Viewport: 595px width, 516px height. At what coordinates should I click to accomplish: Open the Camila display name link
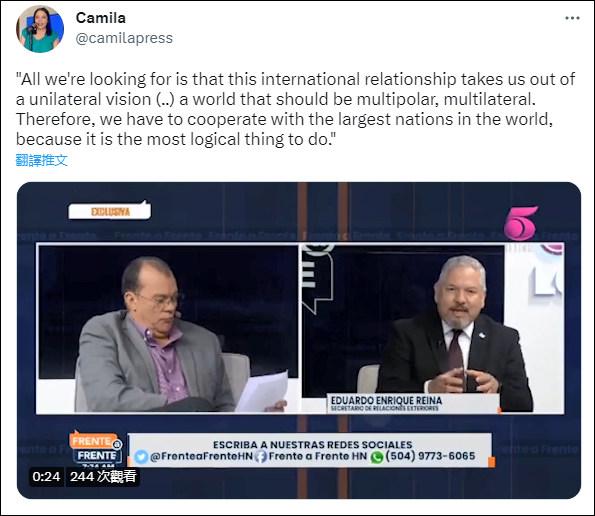pyautogui.click(x=101, y=18)
